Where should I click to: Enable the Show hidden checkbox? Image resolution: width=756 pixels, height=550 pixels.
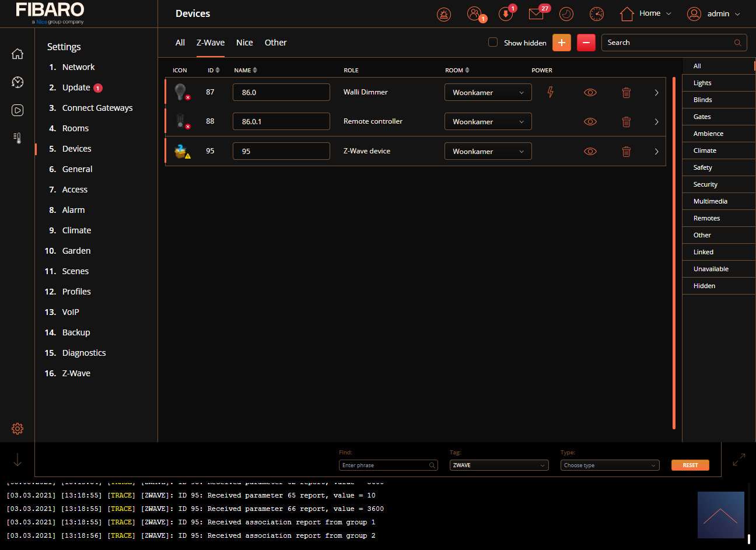coord(493,43)
